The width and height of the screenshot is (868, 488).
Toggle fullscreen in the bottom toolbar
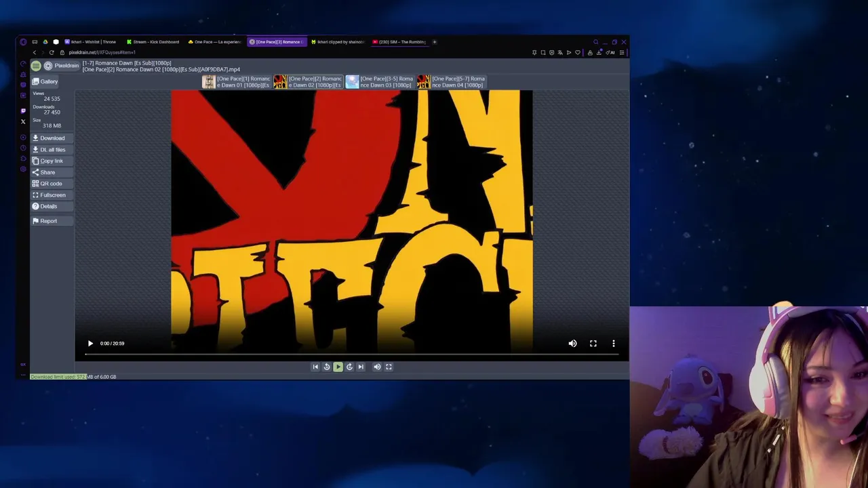click(x=389, y=367)
